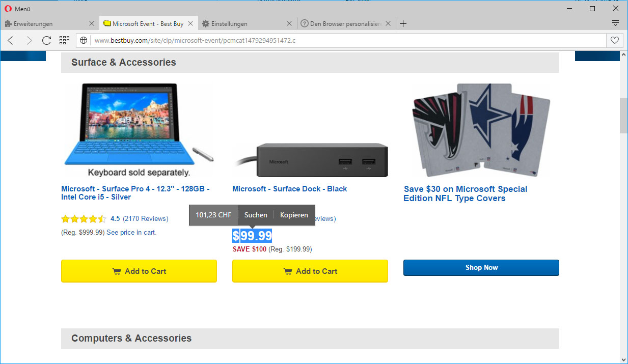
Task: Close the Den Browser personalisieren tab
Action: (388, 23)
